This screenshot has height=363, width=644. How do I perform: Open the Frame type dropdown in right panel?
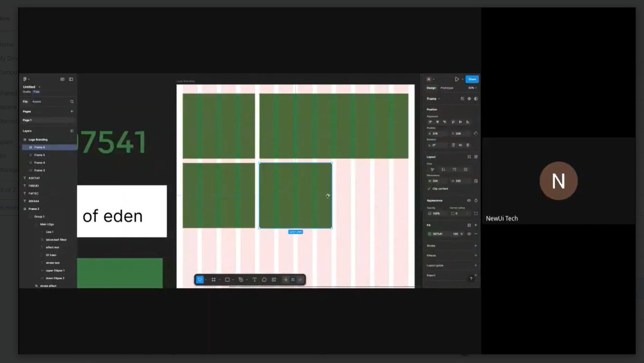coord(433,99)
